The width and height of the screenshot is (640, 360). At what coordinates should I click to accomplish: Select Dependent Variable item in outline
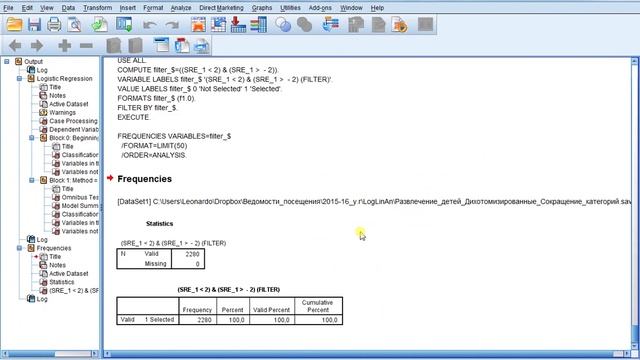click(73, 129)
